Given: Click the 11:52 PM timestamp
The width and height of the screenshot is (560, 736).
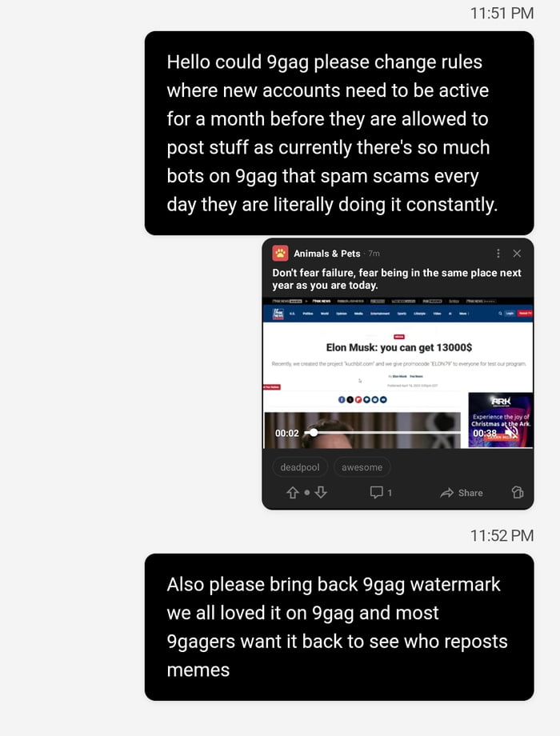Looking at the screenshot, I should click(x=502, y=535).
